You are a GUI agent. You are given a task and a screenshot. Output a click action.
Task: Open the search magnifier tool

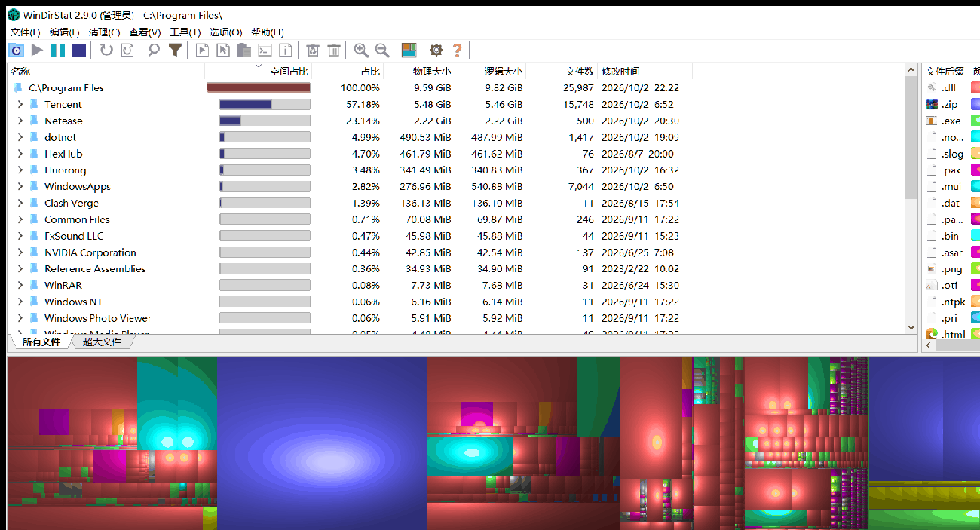tap(154, 50)
